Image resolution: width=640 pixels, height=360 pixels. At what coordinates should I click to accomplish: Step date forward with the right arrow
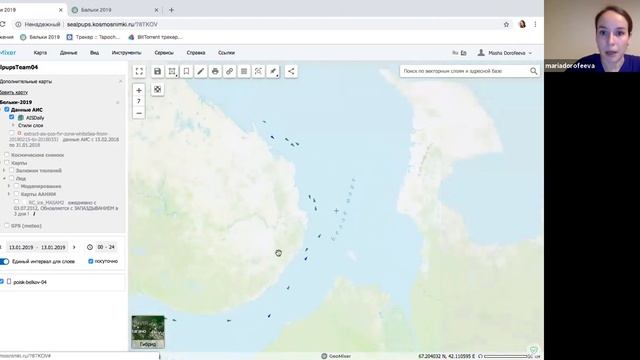[74, 247]
